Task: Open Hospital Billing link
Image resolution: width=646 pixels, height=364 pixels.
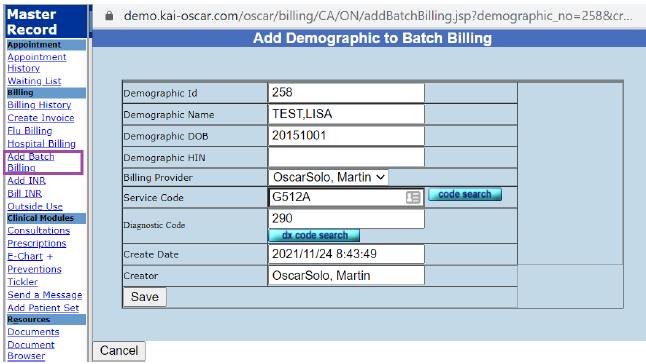Action: (42, 144)
